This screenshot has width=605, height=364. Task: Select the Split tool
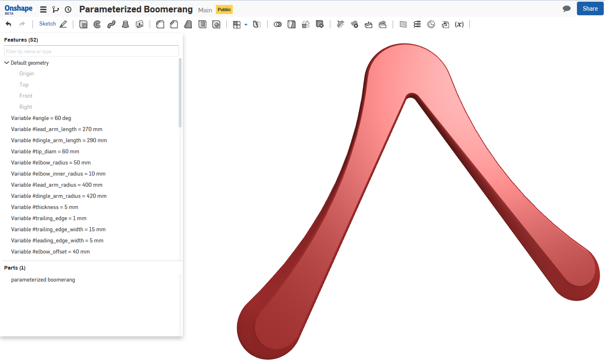[x=292, y=24]
